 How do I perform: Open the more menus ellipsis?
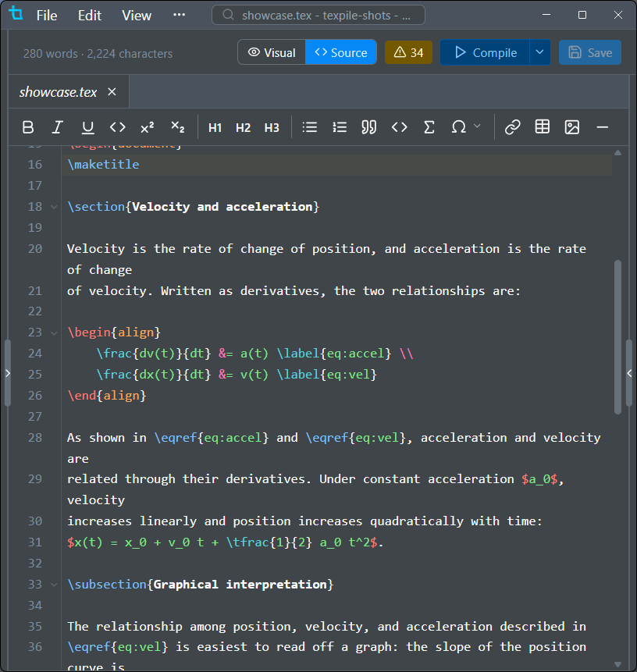tap(180, 15)
